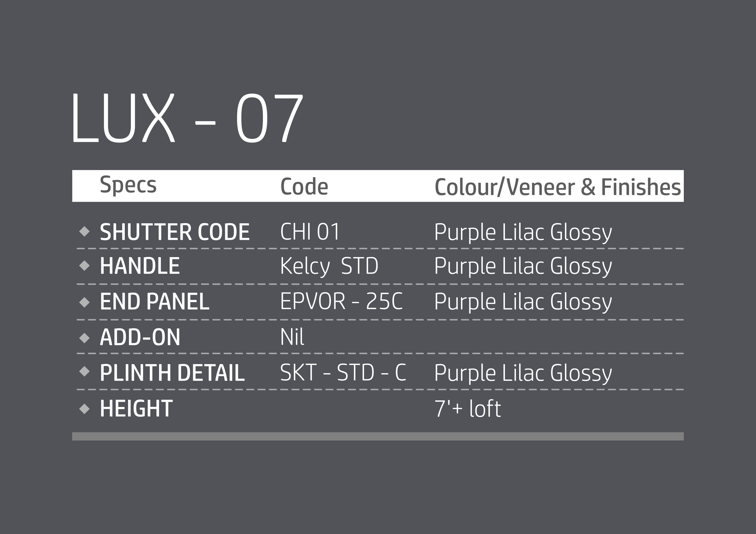
Task: Click the SHUTTER CODE label
Action: pyautogui.click(x=175, y=232)
